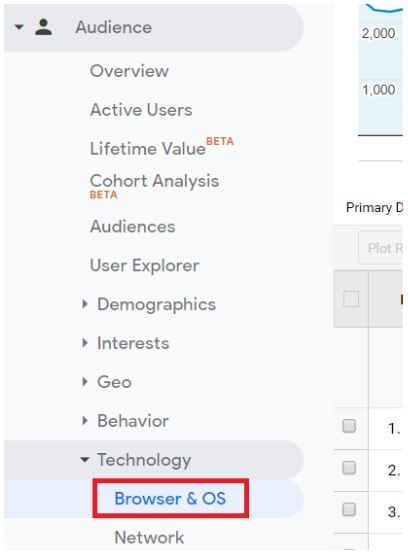This screenshot has width=408, height=558.
Task: Click the Audience person icon
Action: click(x=43, y=27)
